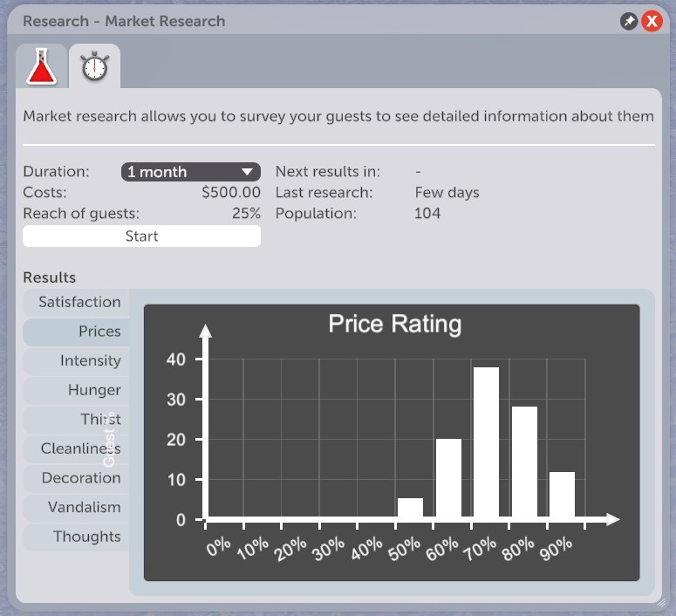
Task: Select the stopwatch market research tab
Action: tap(95, 66)
